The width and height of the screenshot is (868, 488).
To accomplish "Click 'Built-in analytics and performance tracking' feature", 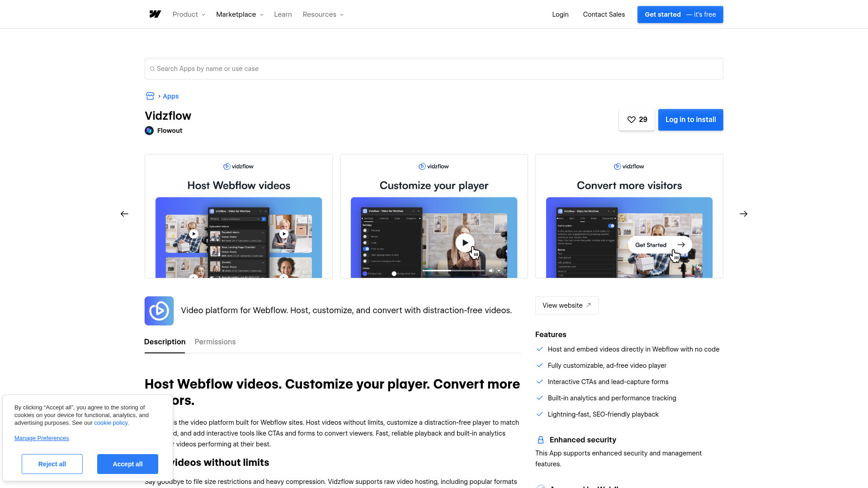I will [x=612, y=398].
